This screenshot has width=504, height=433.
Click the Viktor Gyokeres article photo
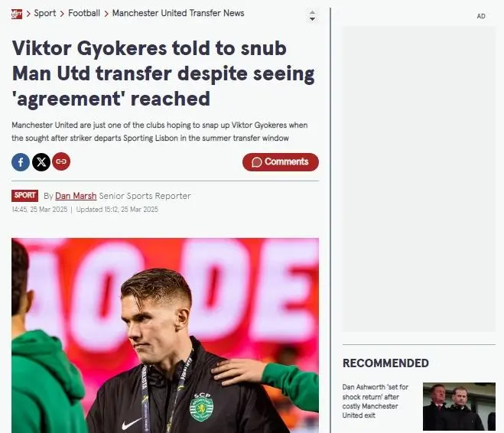[165, 335]
